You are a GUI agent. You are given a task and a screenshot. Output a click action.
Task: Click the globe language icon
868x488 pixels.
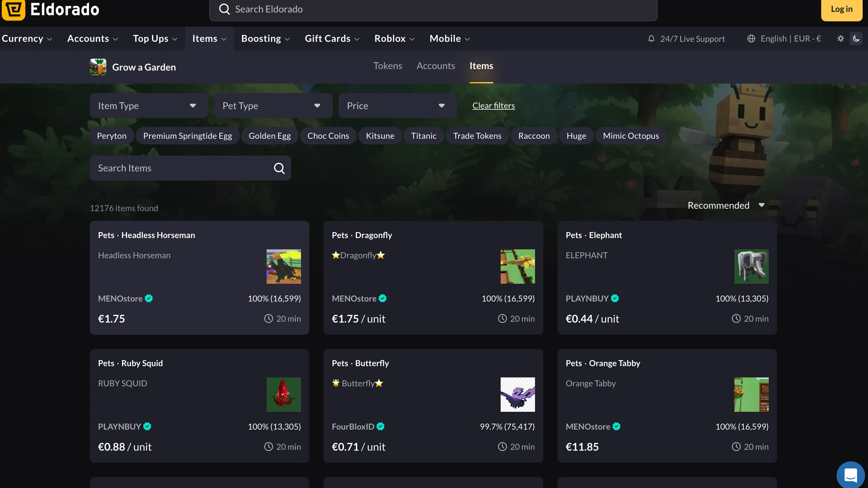tap(751, 39)
